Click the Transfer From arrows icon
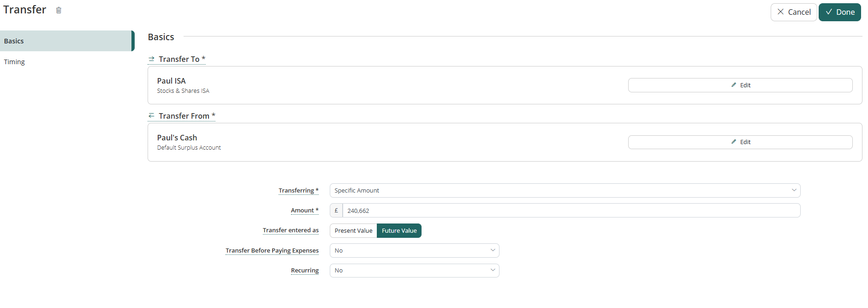The height and width of the screenshot is (308, 868). (x=151, y=116)
